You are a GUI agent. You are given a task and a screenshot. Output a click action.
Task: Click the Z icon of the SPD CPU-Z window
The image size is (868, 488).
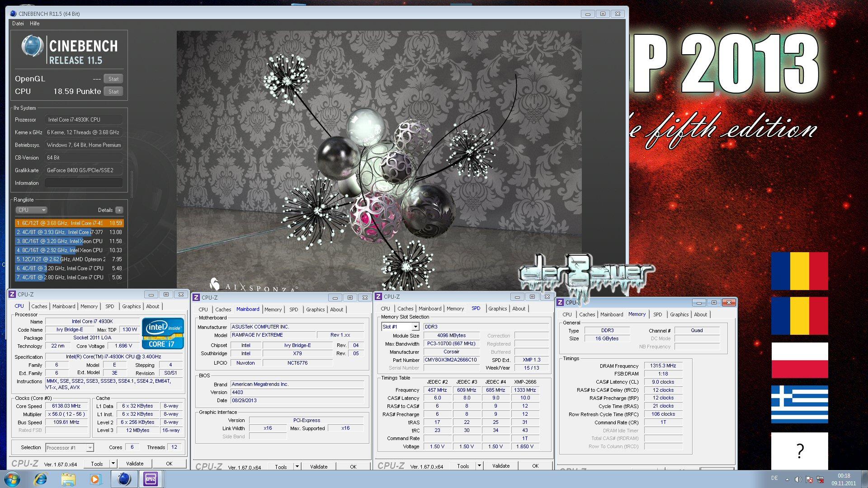pyautogui.click(x=378, y=296)
